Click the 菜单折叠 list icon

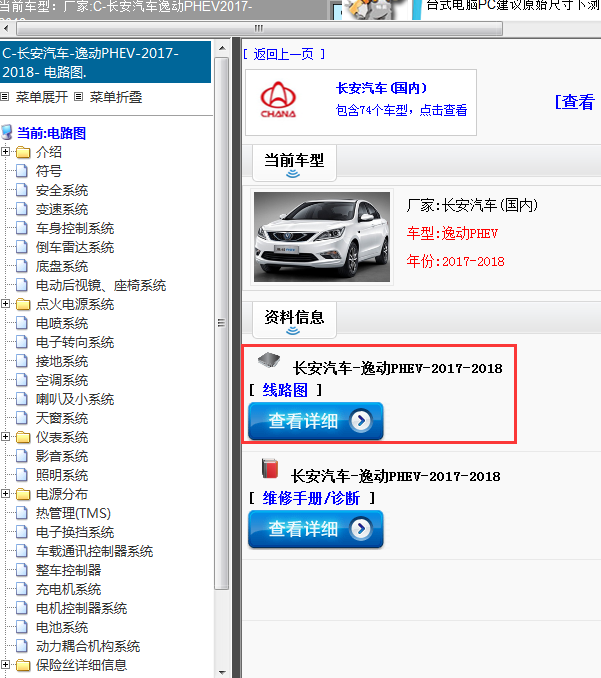coord(78,97)
